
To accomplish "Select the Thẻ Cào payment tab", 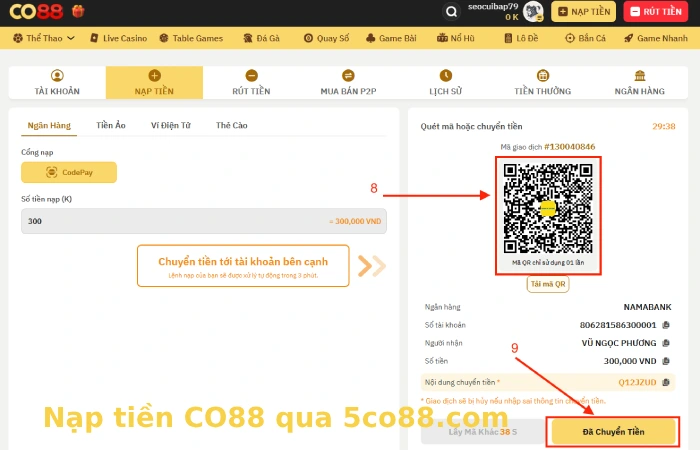I will point(232,125).
